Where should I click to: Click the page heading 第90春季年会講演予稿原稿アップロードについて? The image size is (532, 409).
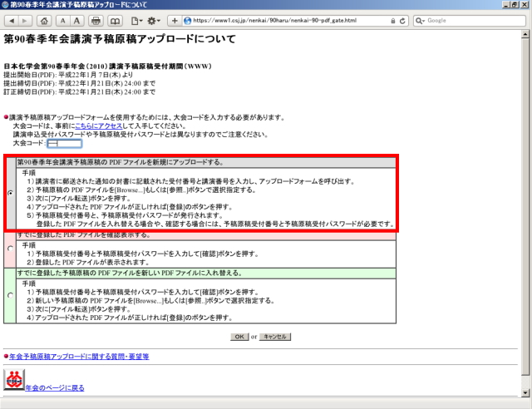120,39
